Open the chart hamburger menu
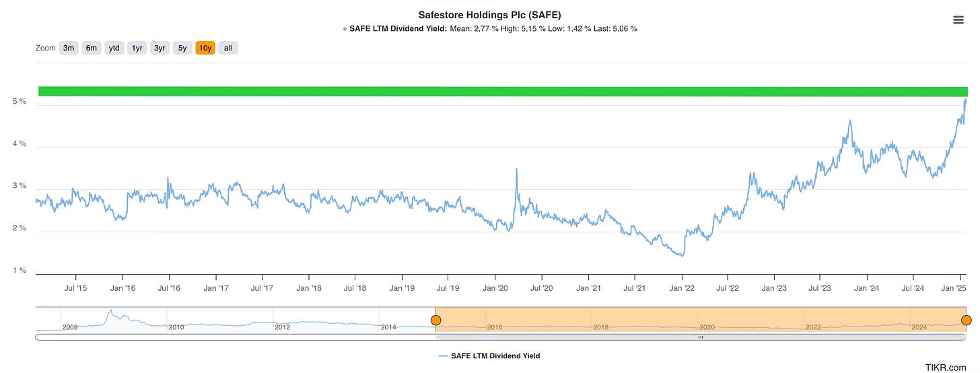Screen dimensions: 980x373 click(x=958, y=20)
